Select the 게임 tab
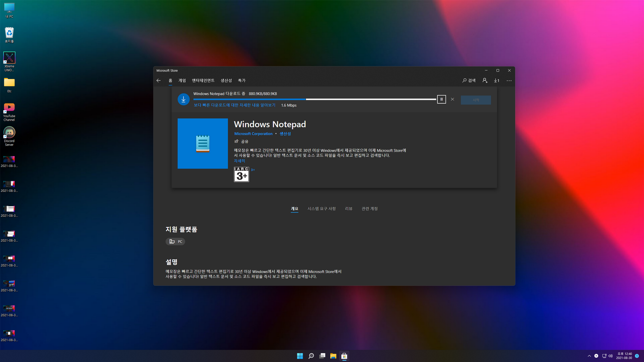Screen dimensions: 644x362 tap(182, 80)
